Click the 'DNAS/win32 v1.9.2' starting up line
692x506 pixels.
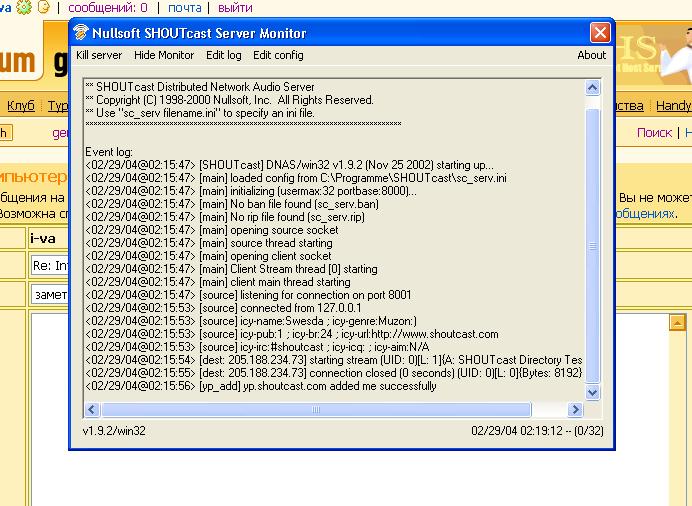pos(290,165)
